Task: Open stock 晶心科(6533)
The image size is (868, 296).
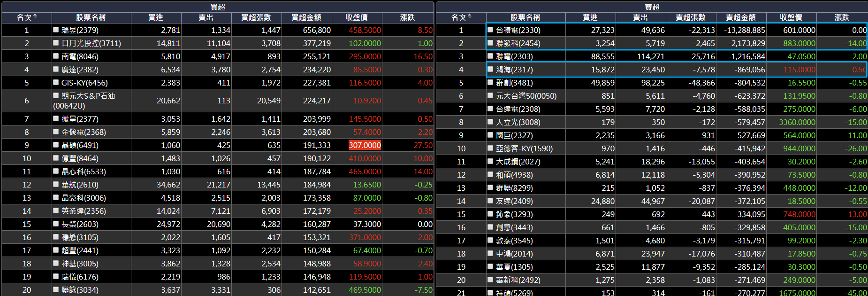Action: click(84, 171)
